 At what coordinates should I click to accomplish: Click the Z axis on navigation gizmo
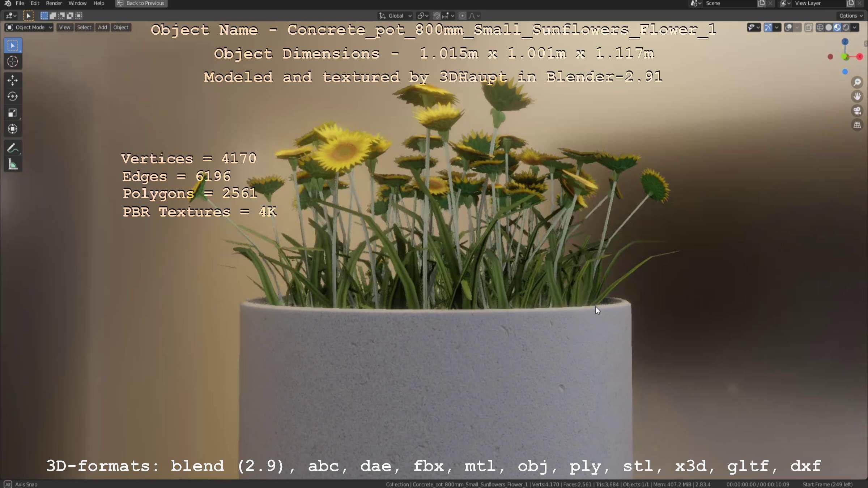[x=845, y=42]
